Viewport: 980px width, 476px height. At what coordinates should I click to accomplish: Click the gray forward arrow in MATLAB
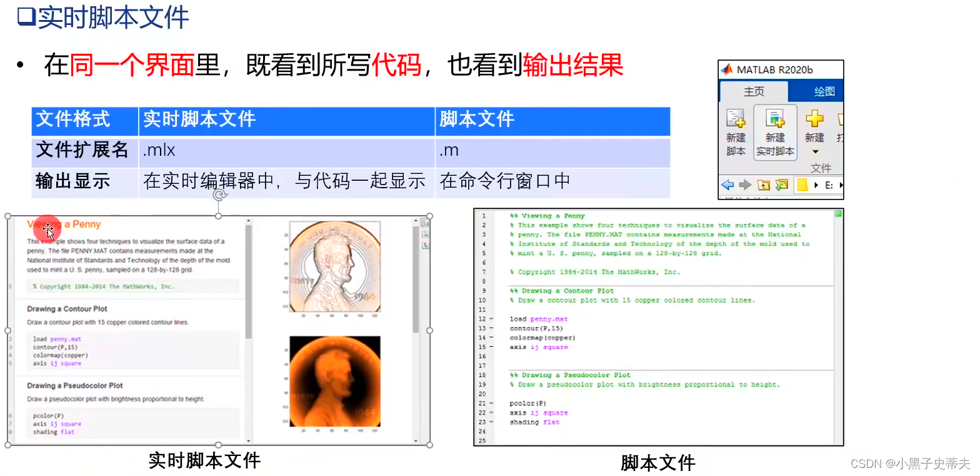745,185
